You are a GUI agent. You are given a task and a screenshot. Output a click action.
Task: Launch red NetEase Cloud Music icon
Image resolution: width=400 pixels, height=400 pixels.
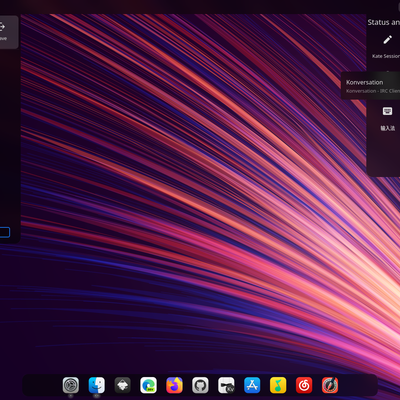(304, 385)
